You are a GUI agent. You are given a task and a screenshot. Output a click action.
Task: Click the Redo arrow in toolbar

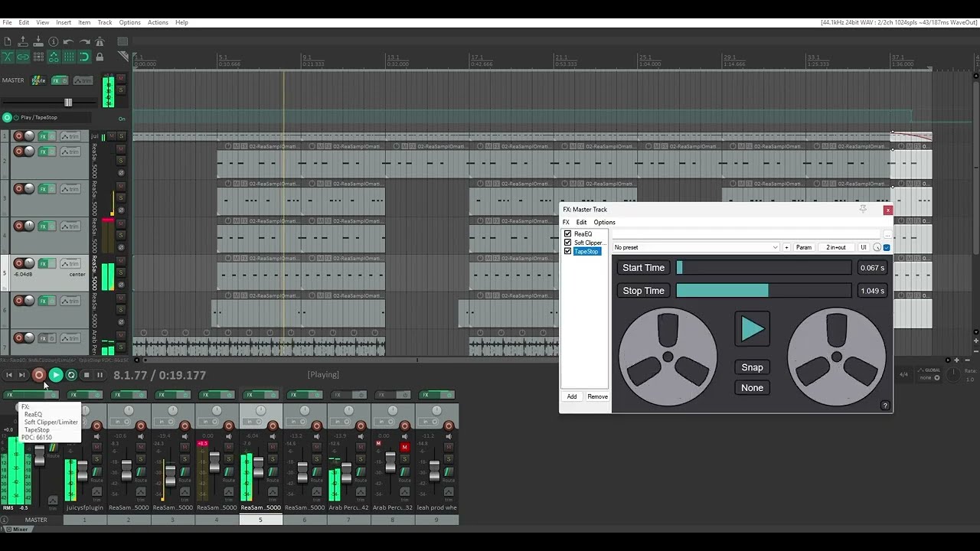(83, 41)
